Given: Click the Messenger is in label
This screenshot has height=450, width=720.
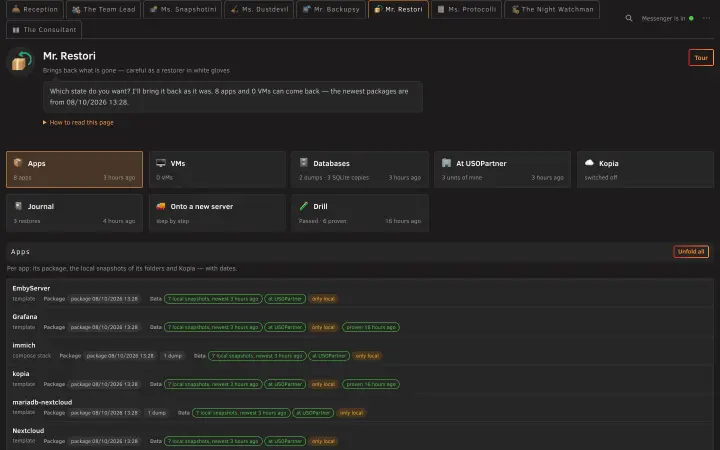Looking at the screenshot, I should [x=663, y=18].
